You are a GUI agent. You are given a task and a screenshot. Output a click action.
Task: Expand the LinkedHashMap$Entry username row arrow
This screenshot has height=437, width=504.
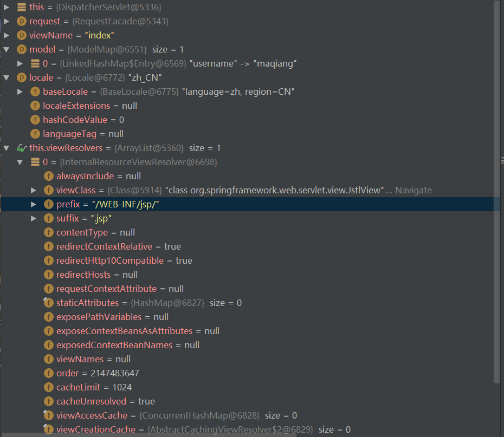[20, 63]
